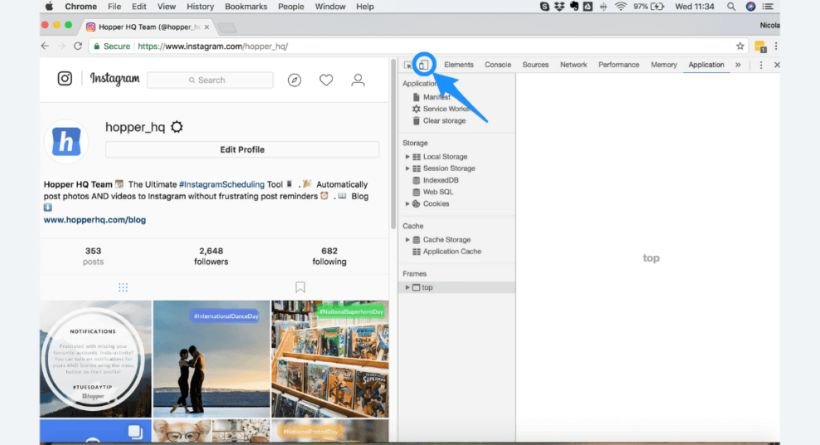Show more DevTools tabs chevron
820x445 pixels.
tap(738, 65)
